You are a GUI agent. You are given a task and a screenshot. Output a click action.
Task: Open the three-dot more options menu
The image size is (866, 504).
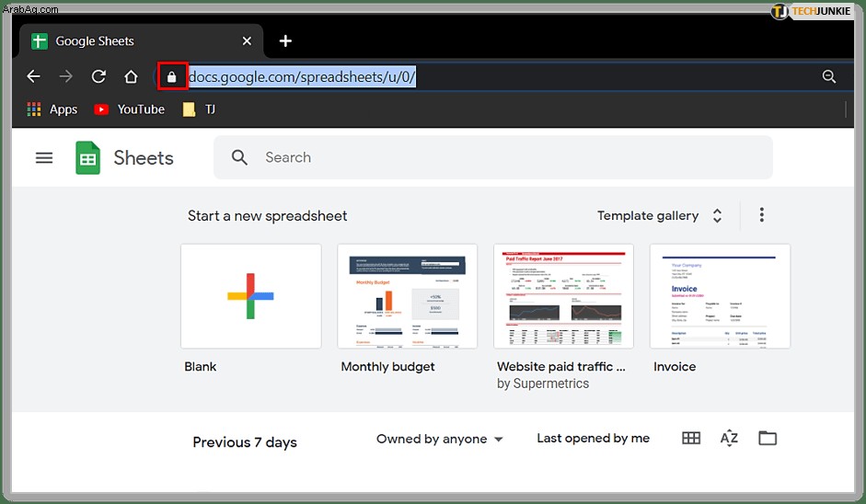(x=762, y=214)
